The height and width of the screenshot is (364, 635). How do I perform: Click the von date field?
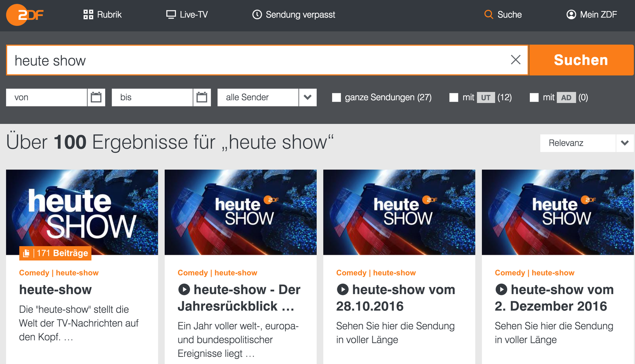pyautogui.click(x=47, y=97)
